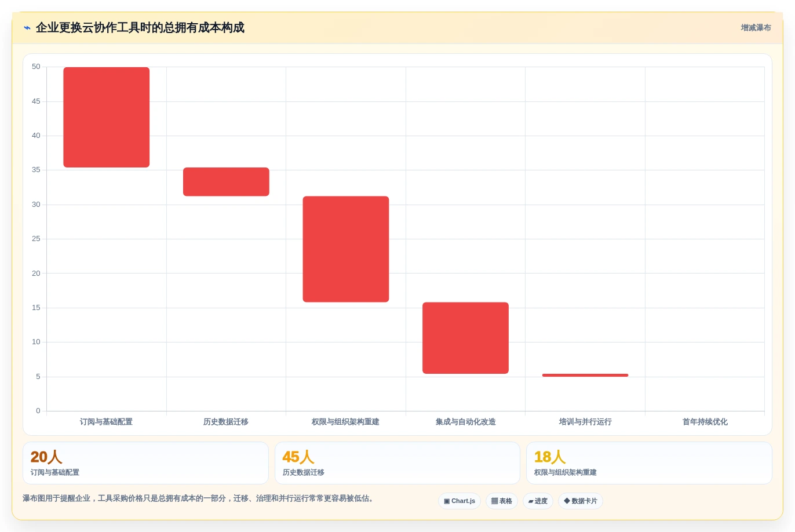The image size is (795, 532).
Task: Click the 45人 data card
Action: coord(397,463)
